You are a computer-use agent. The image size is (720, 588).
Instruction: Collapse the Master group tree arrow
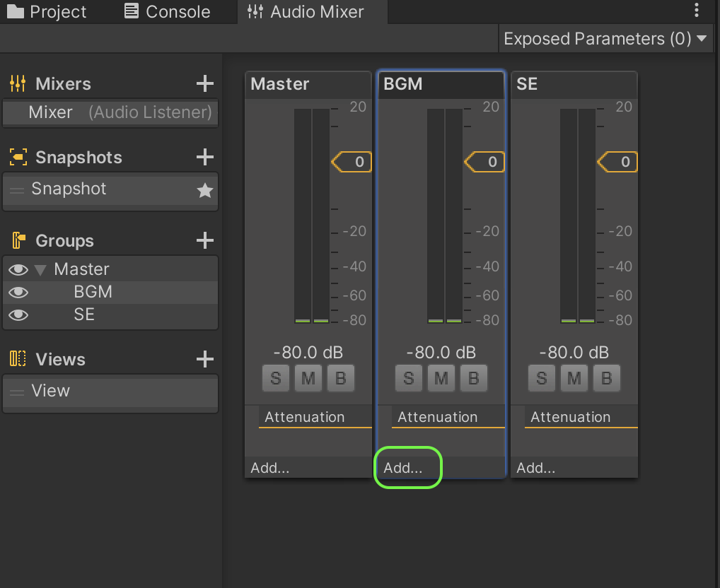(40, 270)
